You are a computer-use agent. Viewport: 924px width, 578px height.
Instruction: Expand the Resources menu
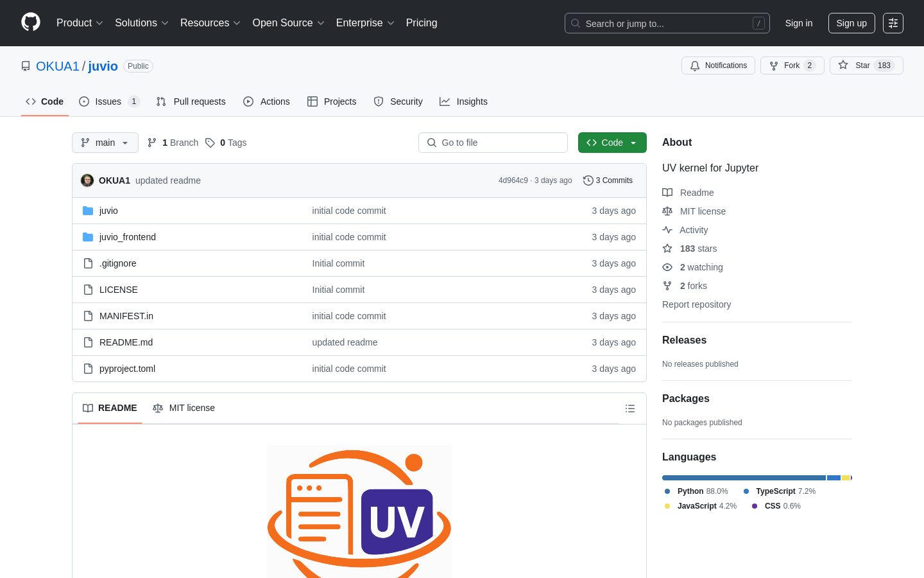(x=210, y=23)
